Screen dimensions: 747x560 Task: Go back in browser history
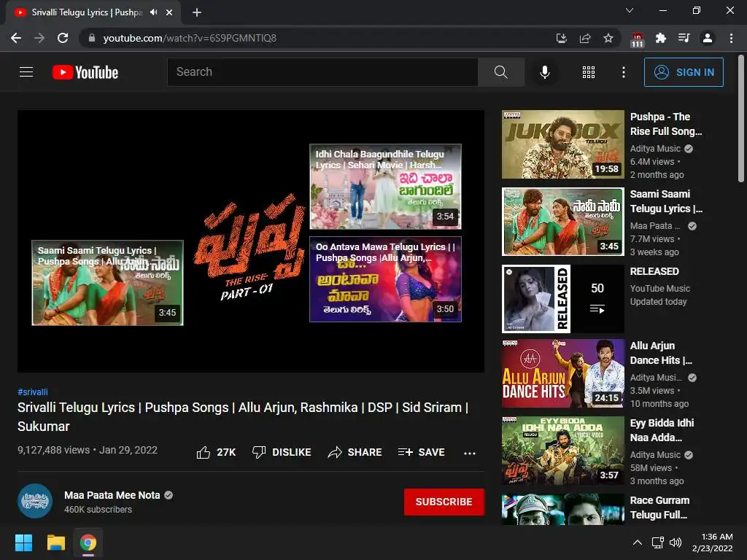click(x=16, y=38)
